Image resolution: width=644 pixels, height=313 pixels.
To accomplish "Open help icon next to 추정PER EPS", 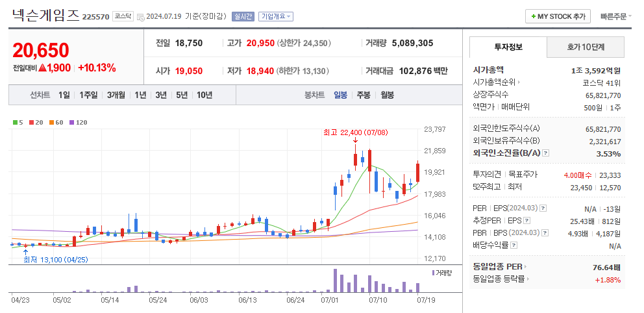I will (527, 221).
